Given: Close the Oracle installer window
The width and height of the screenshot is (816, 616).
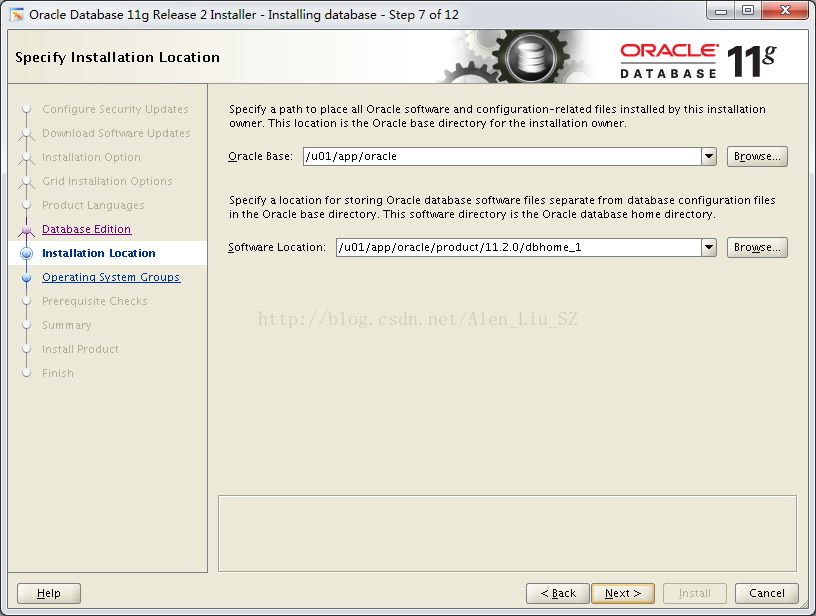Looking at the screenshot, I should pos(786,11).
